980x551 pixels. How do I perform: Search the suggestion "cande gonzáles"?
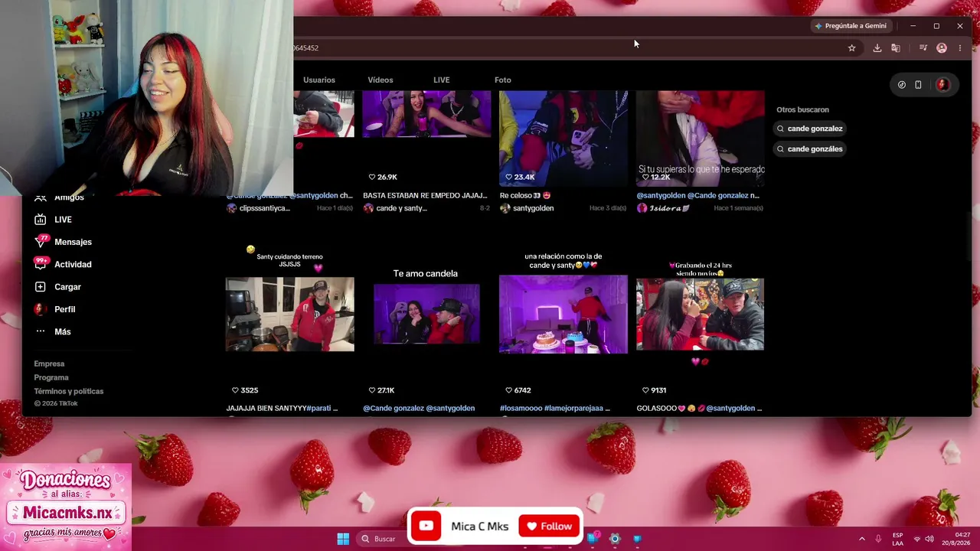809,148
